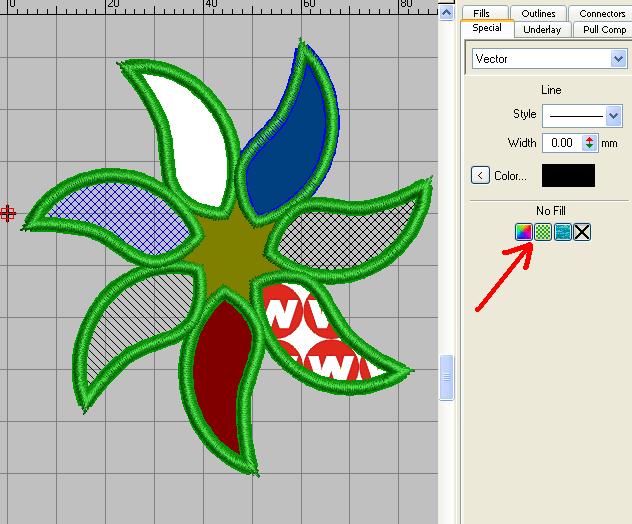Click the Width stepper arrows
The height and width of the screenshot is (524, 632).
pos(590,143)
